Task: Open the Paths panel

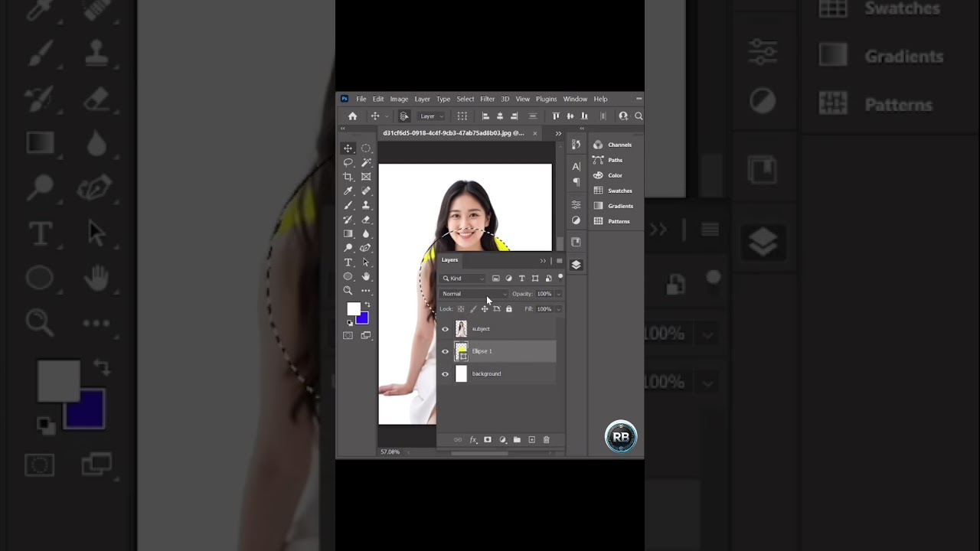Action: [x=608, y=160]
